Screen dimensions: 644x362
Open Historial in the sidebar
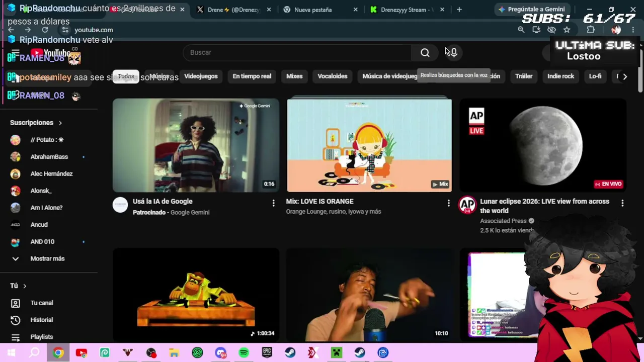[49, 320]
